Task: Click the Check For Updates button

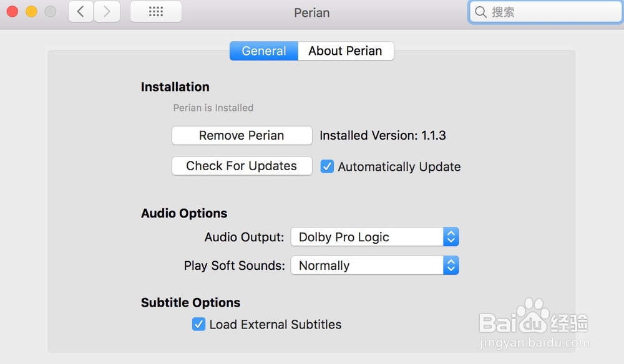Action: click(x=242, y=166)
